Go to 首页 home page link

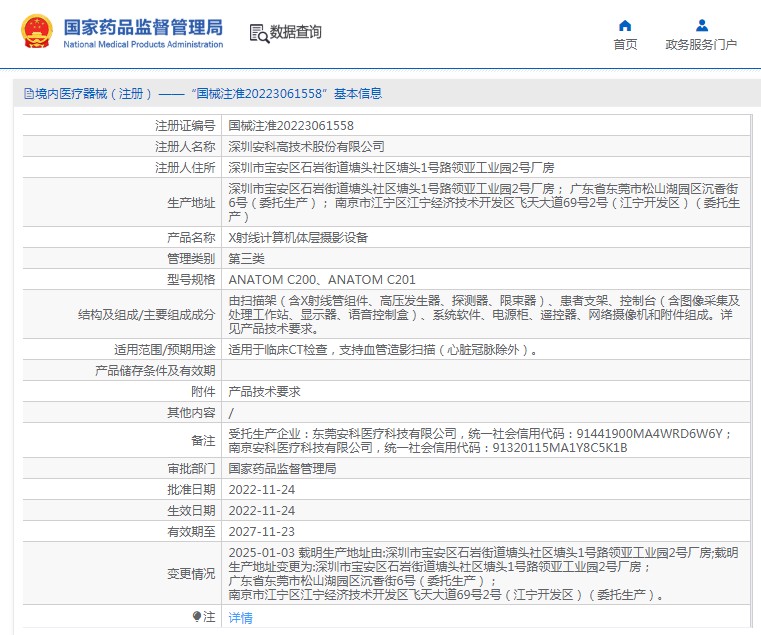625,45
